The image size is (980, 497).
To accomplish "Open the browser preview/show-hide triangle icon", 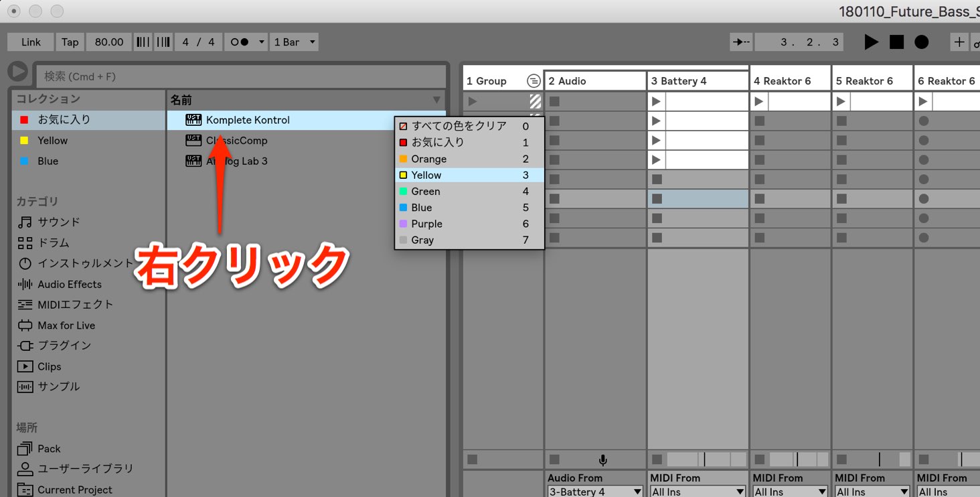I will [17, 72].
